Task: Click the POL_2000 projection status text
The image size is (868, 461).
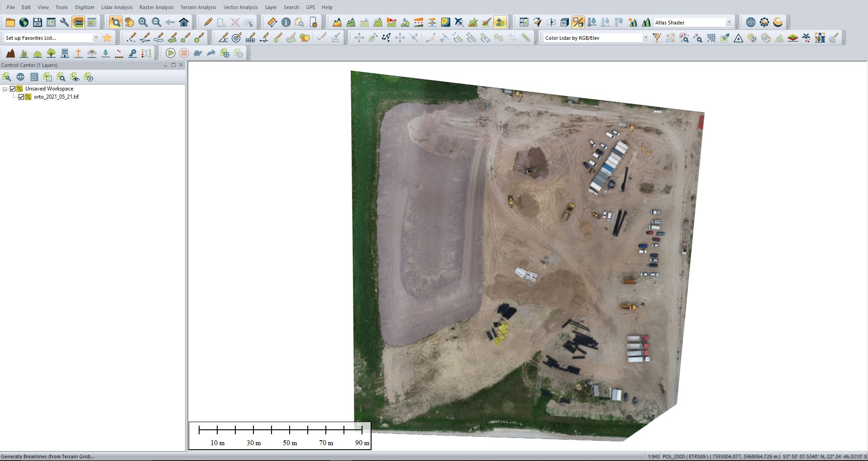Action: (721, 456)
